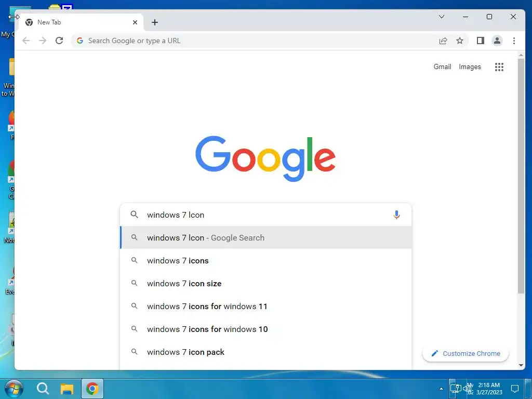Click the scrollbar down arrow
Screen dimensions: 532x399
click(521, 365)
